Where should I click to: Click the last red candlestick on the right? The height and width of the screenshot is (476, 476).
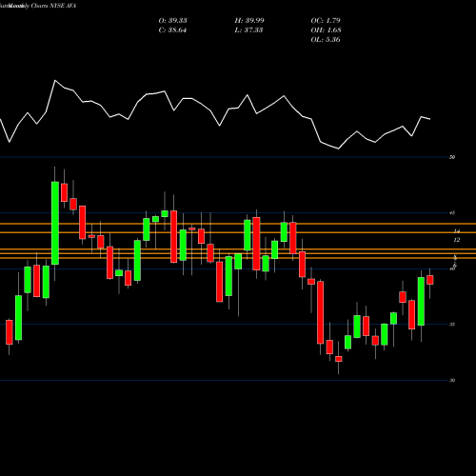(430, 280)
